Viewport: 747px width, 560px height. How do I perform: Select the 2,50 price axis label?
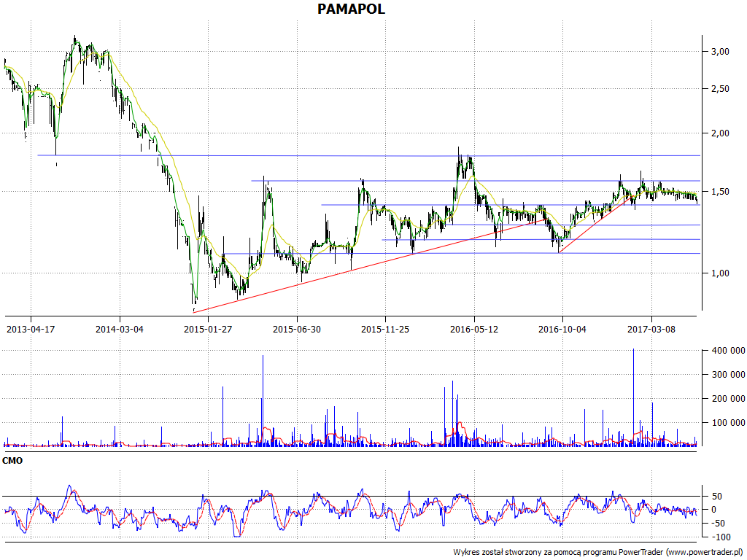coord(720,88)
